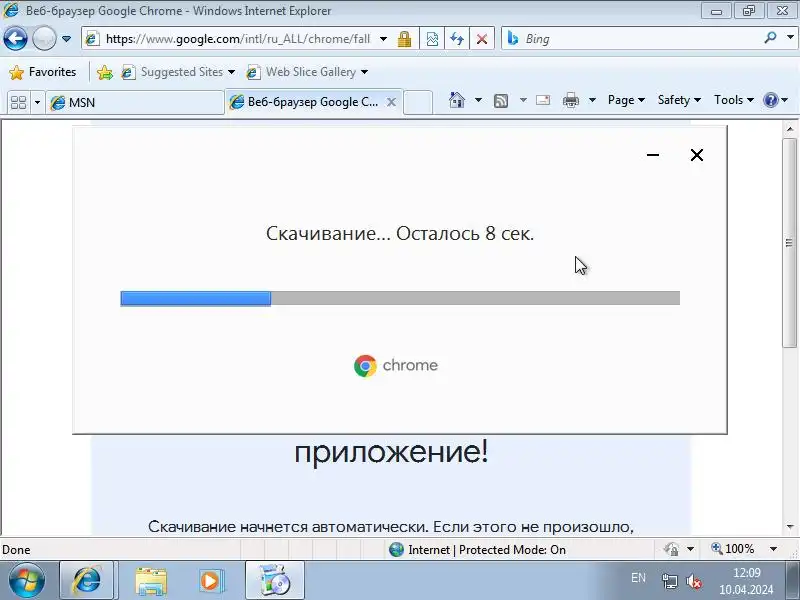Click the muted volume tray icon
The image size is (800, 600).
[694, 581]
